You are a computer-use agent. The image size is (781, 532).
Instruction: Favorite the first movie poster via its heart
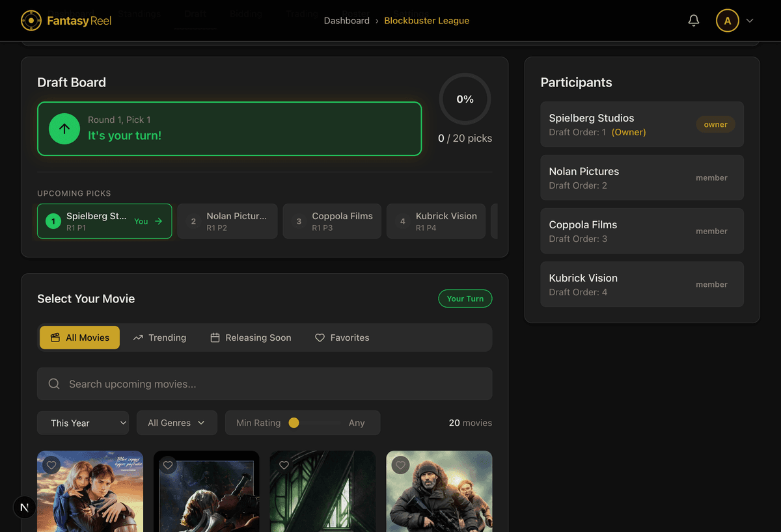point(51,465)
